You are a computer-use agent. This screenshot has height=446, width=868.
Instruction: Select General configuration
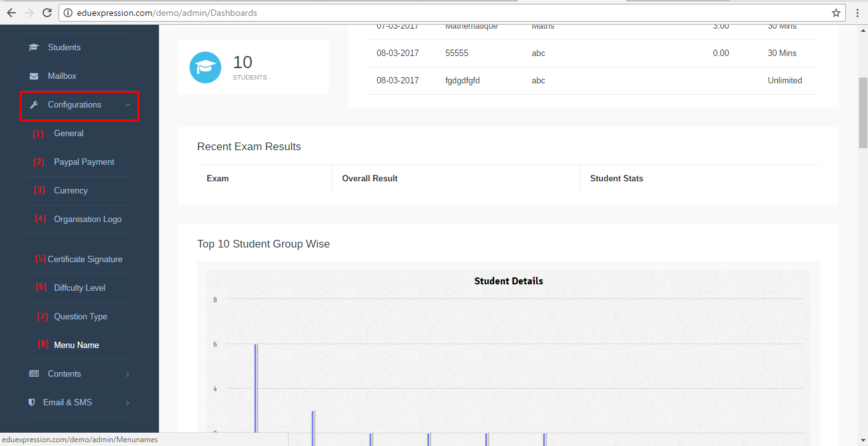[69, 134]
